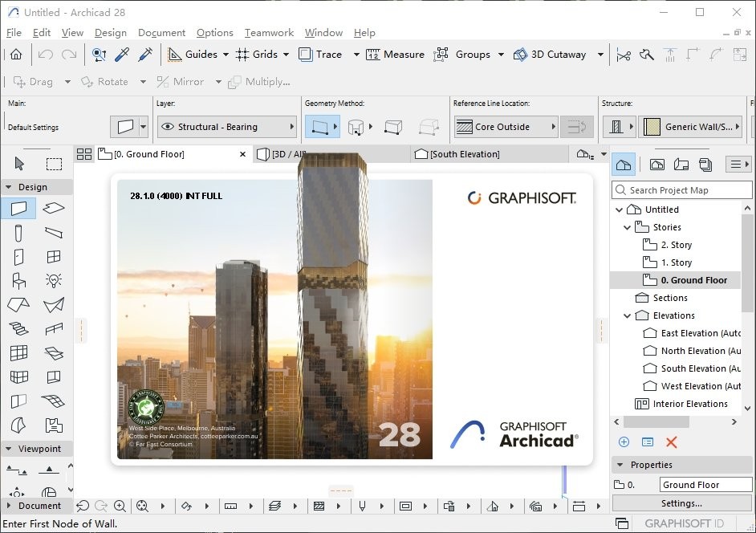This screenshot has height=533, width=756.
Task: Select the Lamp tool
Action: pos(53,279)
